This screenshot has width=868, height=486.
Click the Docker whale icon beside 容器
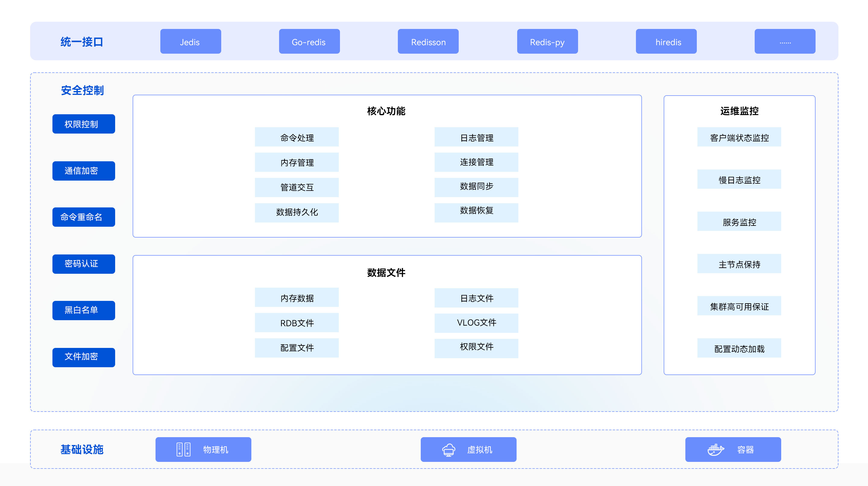[x=715, y=449]
